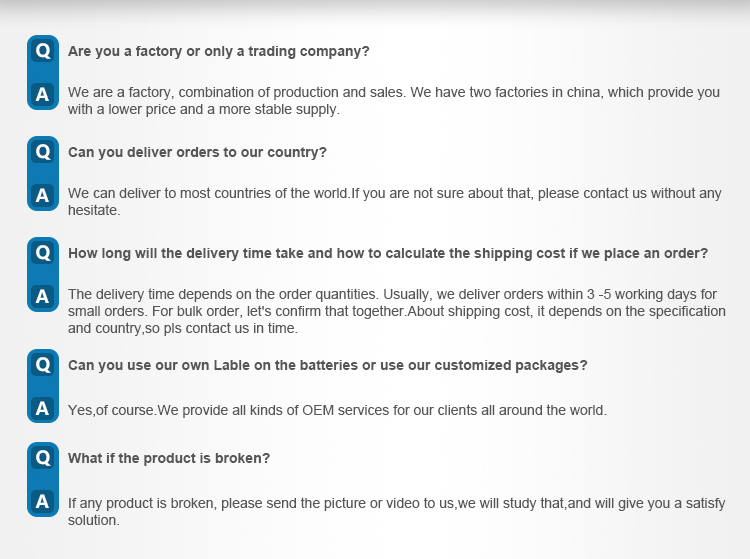Select the question "Can you deliver orders to our country?"

(x=197, y=152)
